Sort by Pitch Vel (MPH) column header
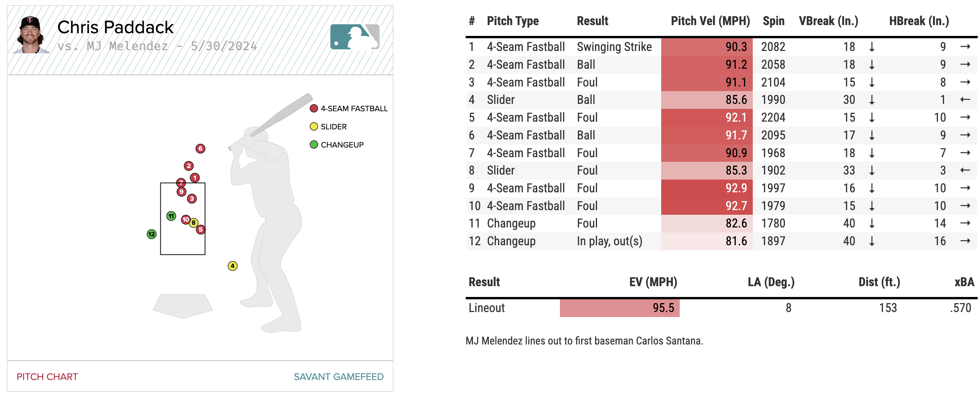The image size is (980, 397). tap(710, 21)
